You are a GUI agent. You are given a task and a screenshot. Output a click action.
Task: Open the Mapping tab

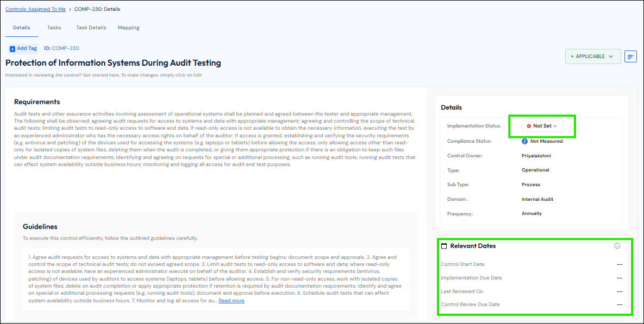coord(129,28)
